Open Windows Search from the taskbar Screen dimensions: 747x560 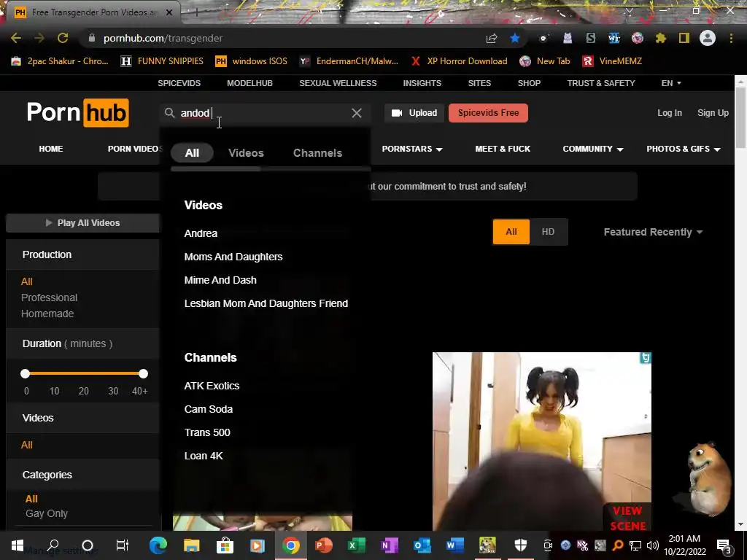pos(53,545)
